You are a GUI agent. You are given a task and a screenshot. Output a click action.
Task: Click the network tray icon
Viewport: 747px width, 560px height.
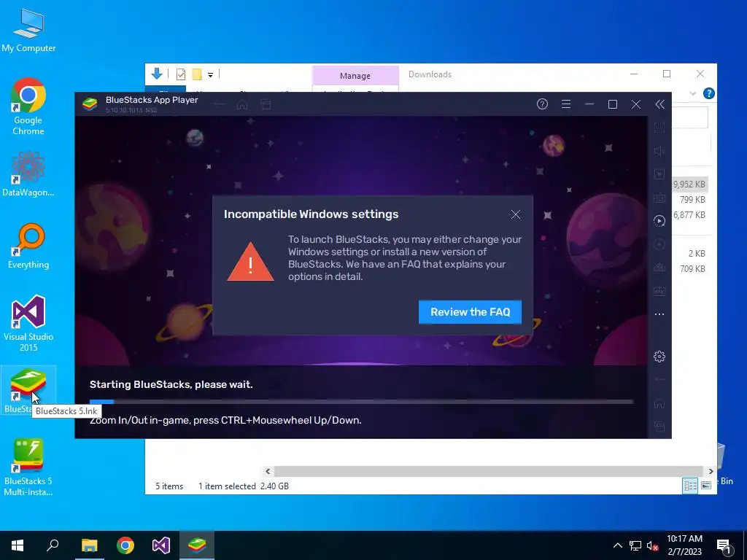tap(635, 545)
